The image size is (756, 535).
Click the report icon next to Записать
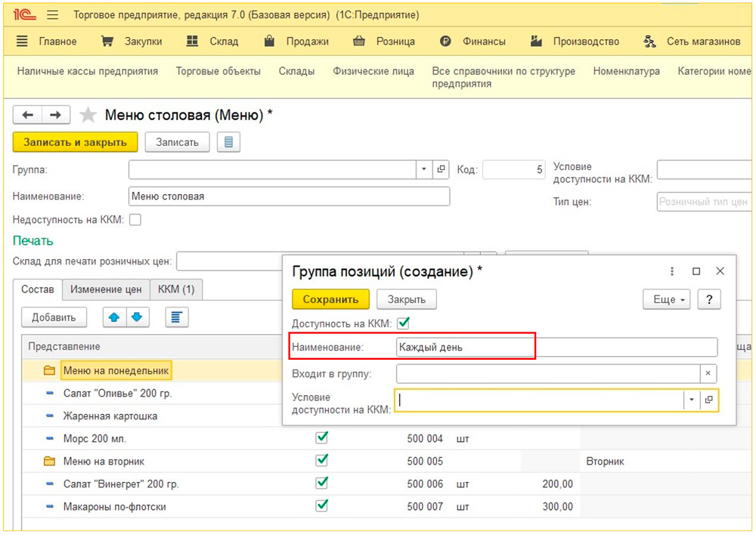click(x=228, y=142)
